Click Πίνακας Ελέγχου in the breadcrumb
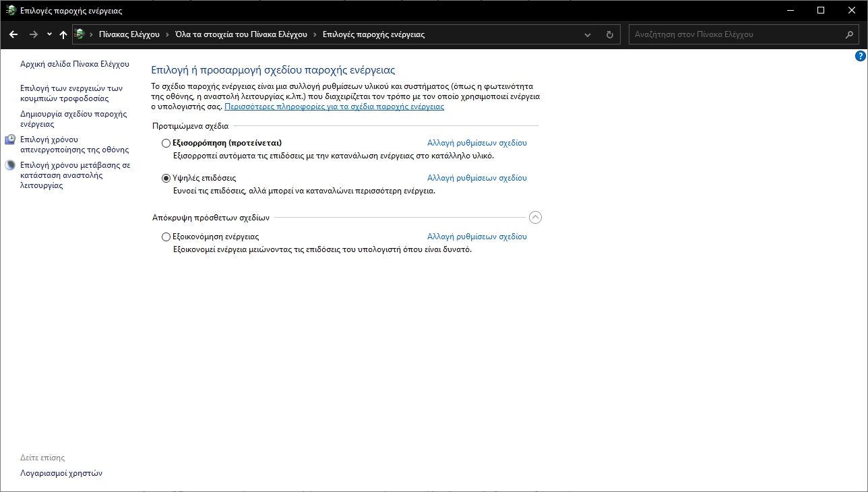This screenshot has height=492, width=868. point(129,34)
